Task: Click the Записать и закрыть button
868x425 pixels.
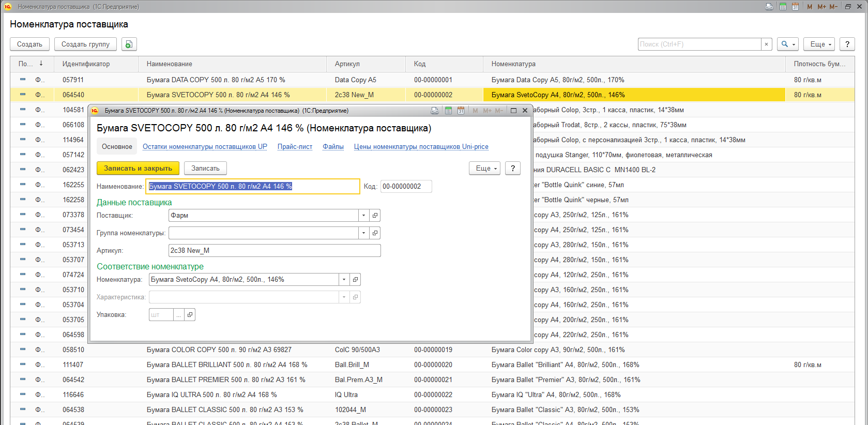Action: [138, 169]
